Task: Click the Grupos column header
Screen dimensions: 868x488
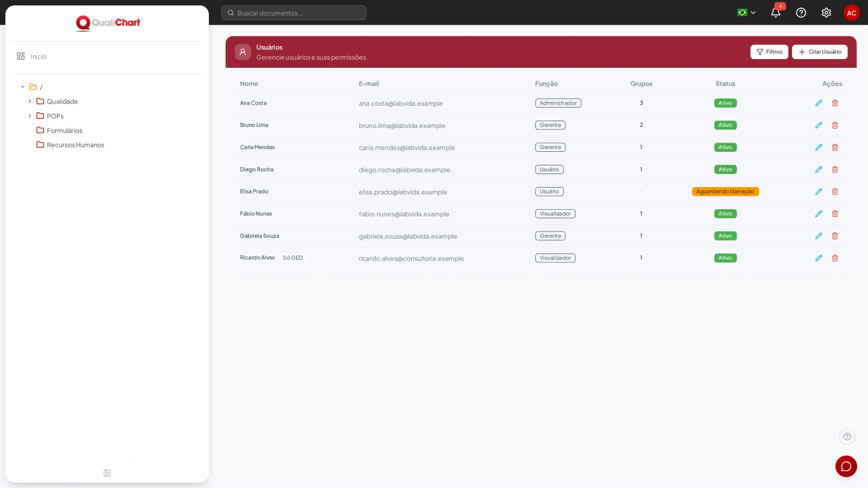Action: pos(641,84)
